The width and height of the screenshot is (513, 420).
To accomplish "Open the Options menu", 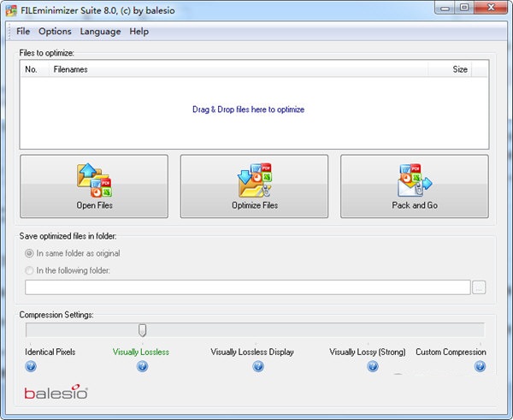I will click(x=55, y=31).
